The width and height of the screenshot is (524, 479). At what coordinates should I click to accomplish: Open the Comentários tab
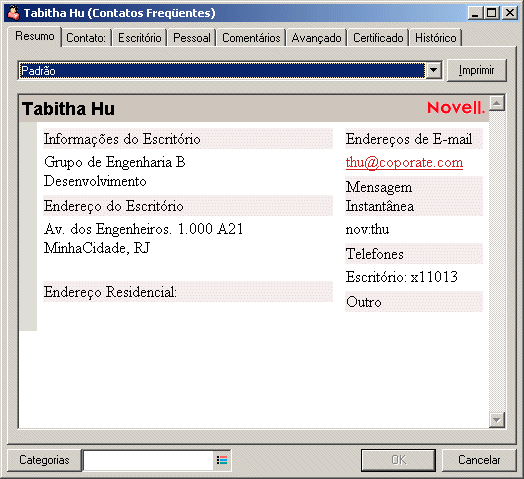pos(251,38)
